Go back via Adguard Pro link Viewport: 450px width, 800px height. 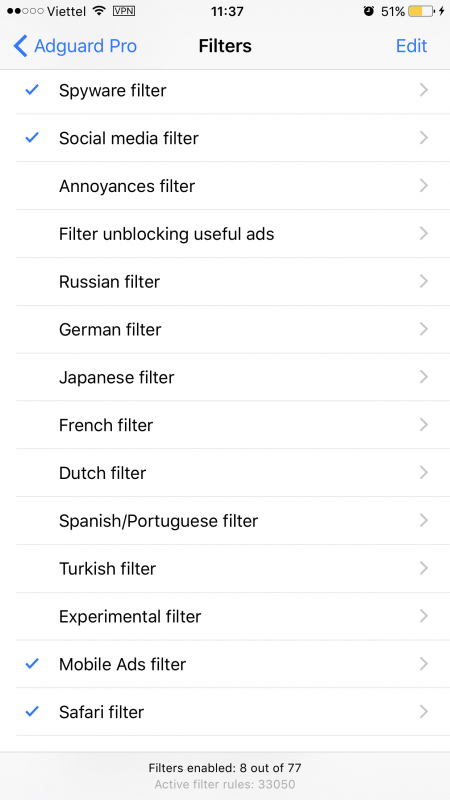[x=85, y=46]
